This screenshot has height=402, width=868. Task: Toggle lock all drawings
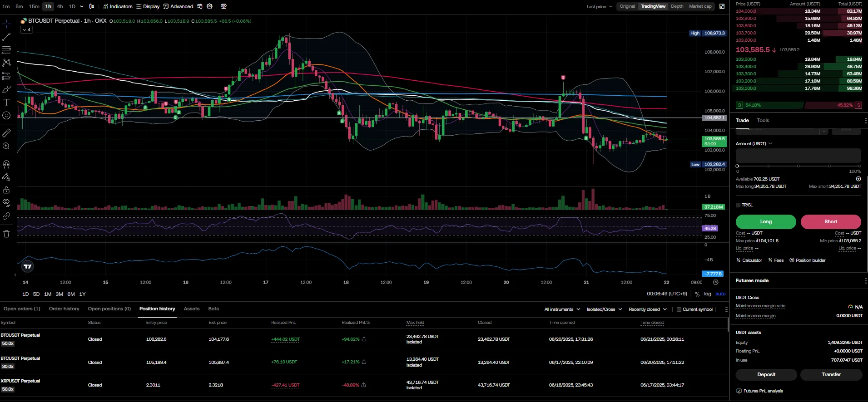pos(6,190)
